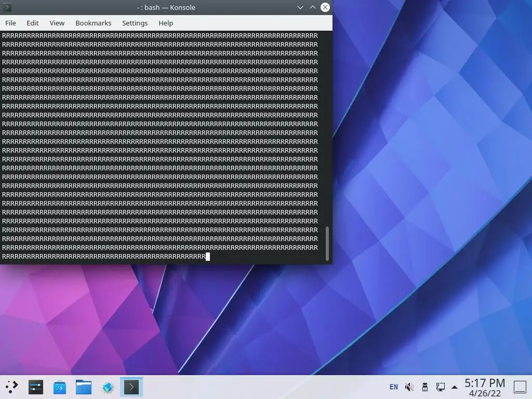The width and height of the screenshot is (532, 399).
Task: Expand hidden system tray icons arrow
Action: click(455, 387)
